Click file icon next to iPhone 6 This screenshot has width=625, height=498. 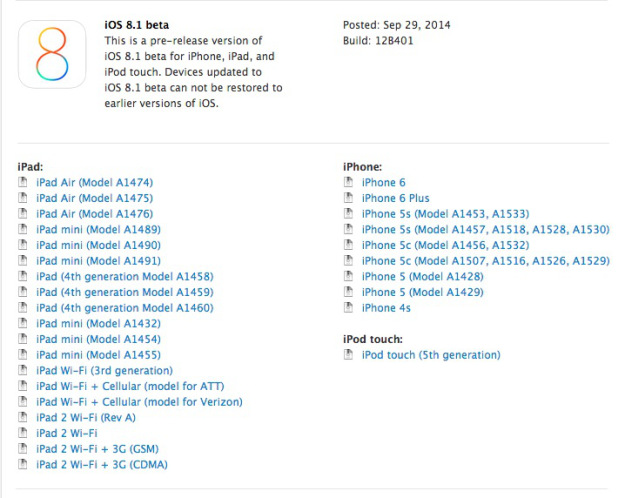coord(348,183)
